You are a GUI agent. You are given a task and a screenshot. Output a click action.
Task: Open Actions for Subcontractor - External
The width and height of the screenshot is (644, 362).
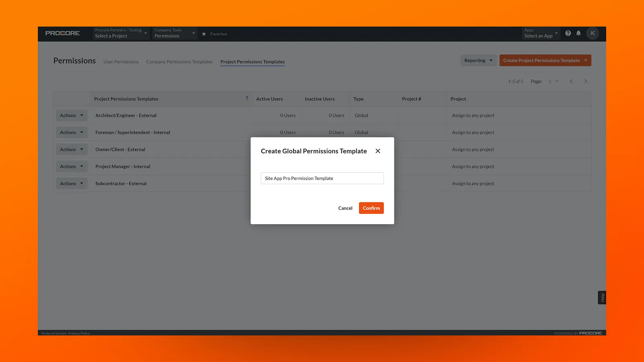[x=71, y=183]
